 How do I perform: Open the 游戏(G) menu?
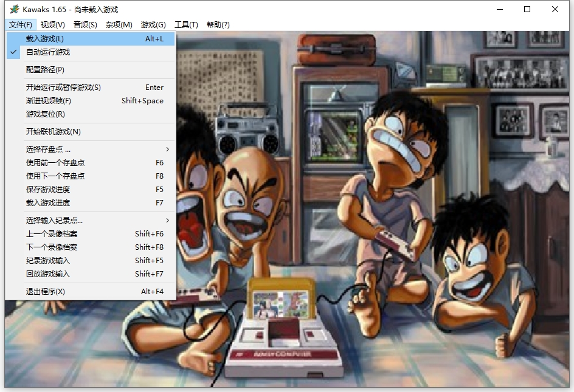point(153,24)
